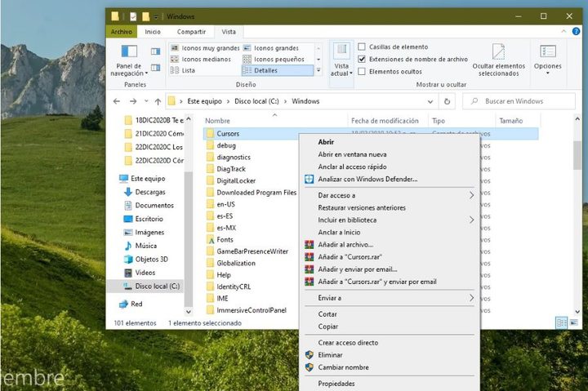The height and width of the screenshot is (391, 588).
Task: Go back with the back arrow
Action: point(117,101)
